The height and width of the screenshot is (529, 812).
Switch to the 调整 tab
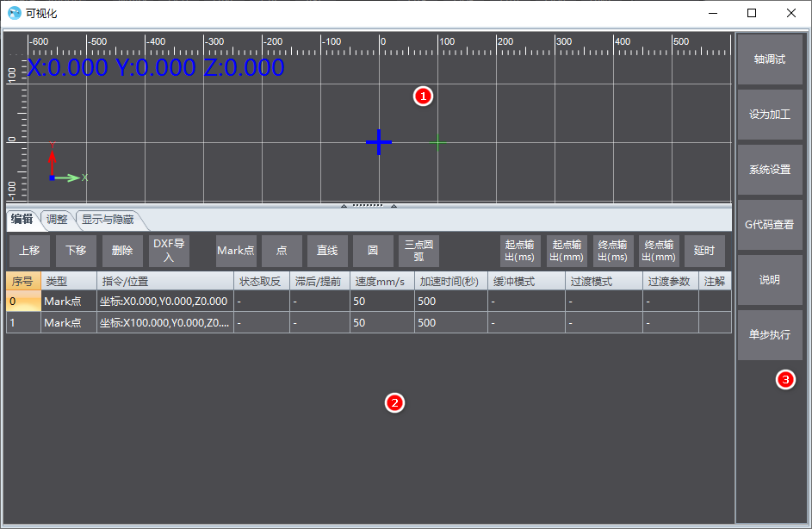click(57, 220)
